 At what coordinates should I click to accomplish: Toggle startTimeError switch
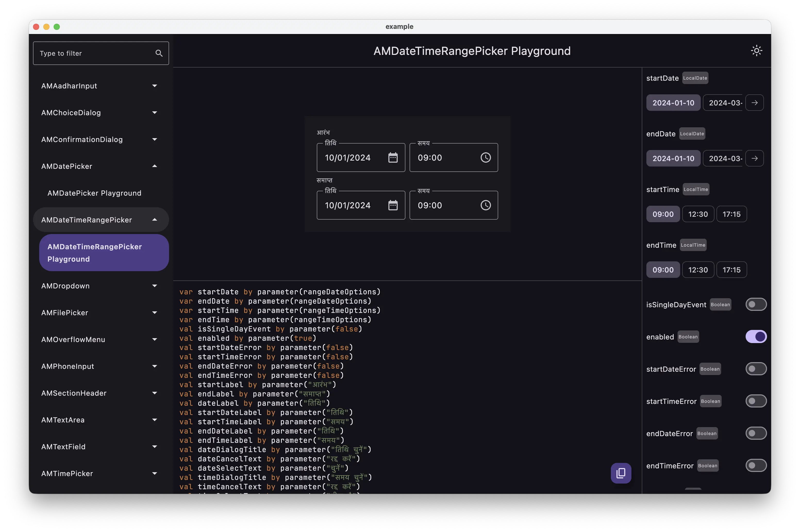756,401
